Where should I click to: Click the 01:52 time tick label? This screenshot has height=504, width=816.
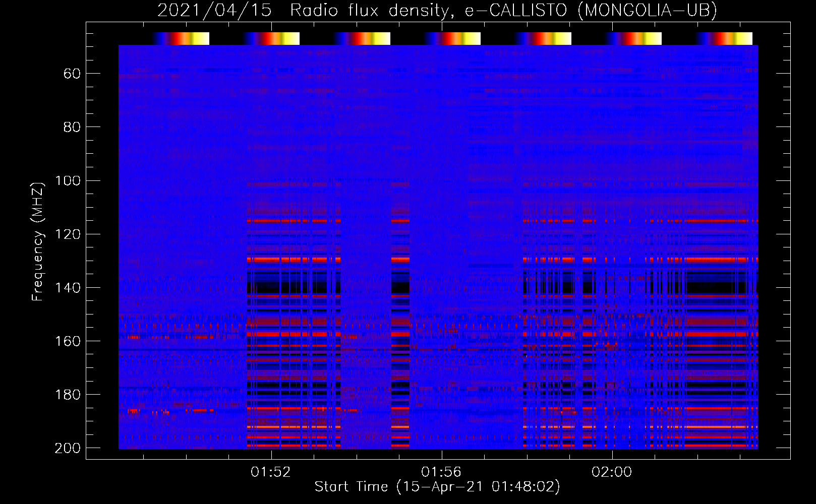pos(271,472)
